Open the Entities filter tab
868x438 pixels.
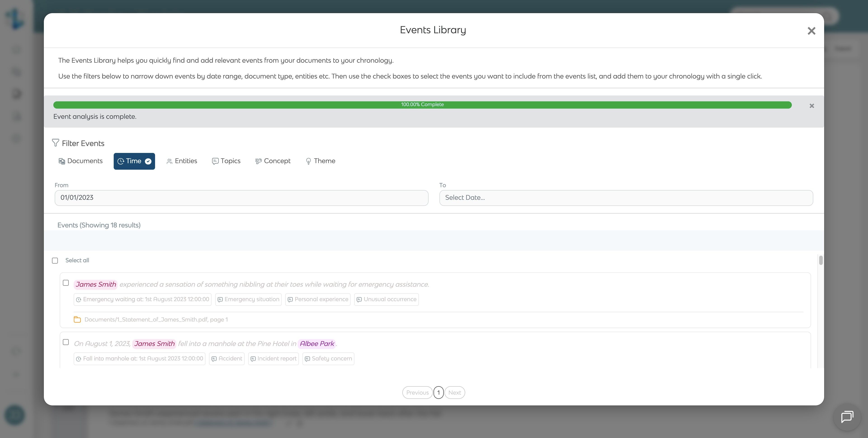pyautogui.click(x=182, y=161)
